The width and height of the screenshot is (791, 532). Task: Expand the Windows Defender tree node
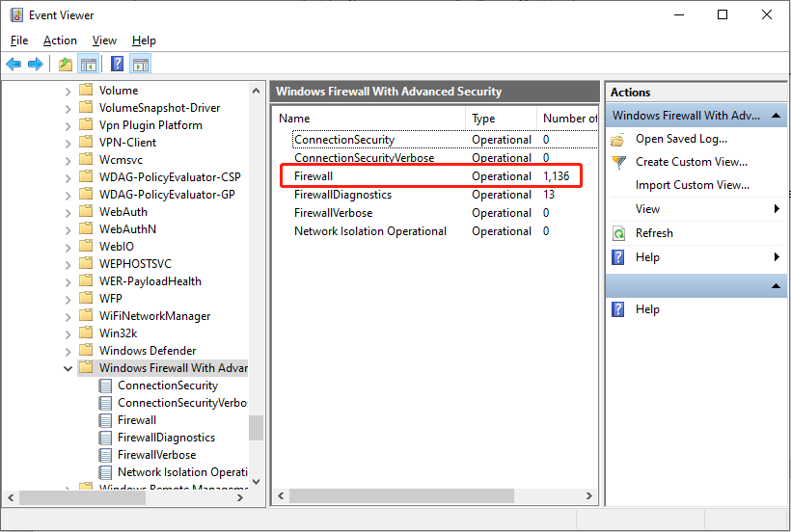coord(68,352)
